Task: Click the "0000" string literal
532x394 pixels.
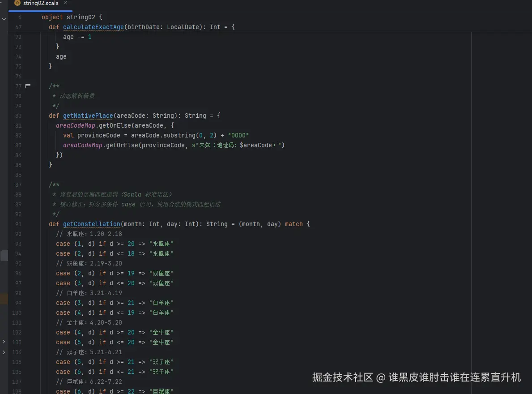Action: coord(238,135)
